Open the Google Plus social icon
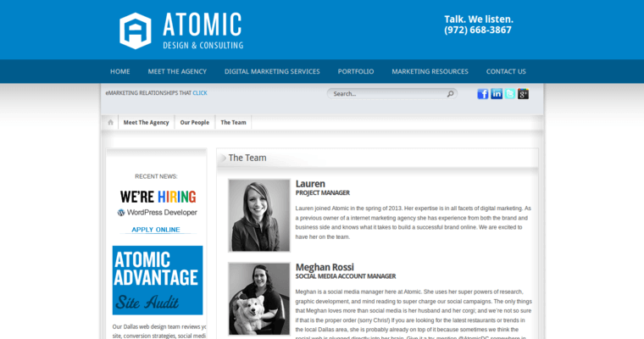This screenshot has height=339, width=644. [524, 94]
